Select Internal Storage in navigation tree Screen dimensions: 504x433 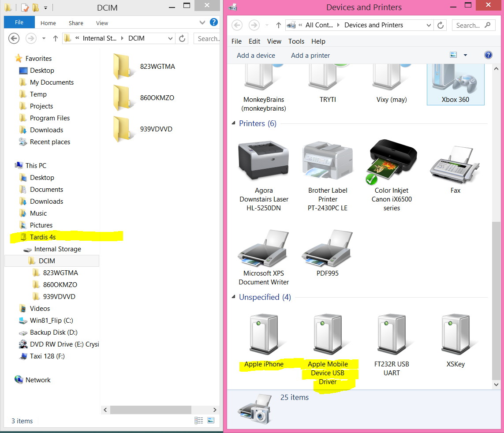(57, 249)
